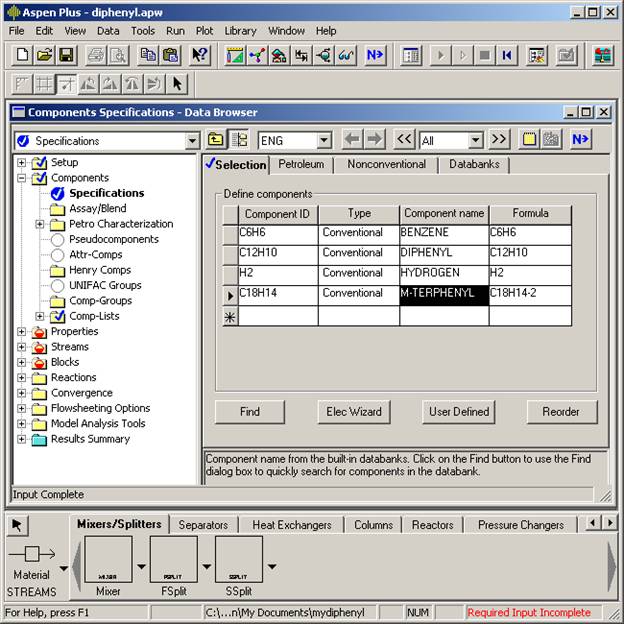The width and height of the screenshot is (624, 624).
Task: Expand the Properties tree folder
Action: pyautogui.click(x=22, y=332)
